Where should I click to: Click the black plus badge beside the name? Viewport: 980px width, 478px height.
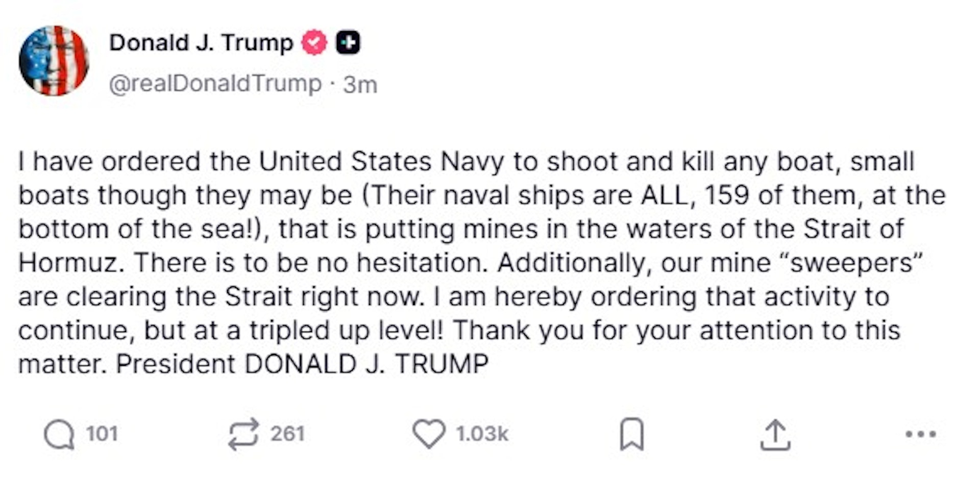348,42
